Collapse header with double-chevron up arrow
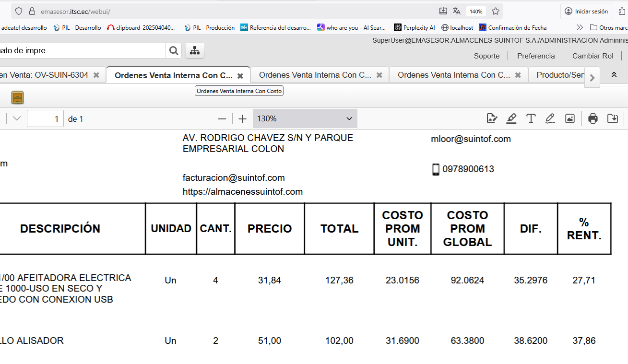 [614, 75]
